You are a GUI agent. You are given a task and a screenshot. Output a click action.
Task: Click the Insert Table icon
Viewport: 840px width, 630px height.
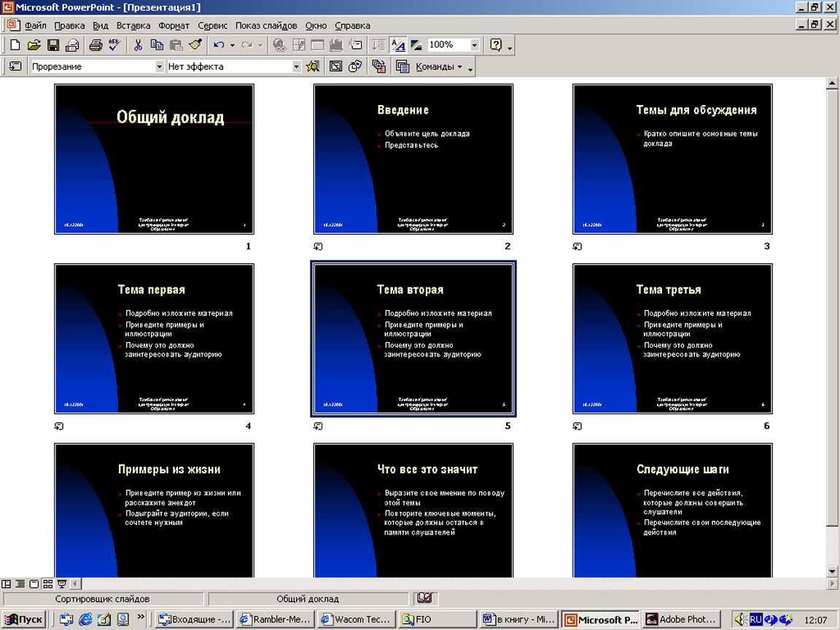pyautogui.click(x=317, y=45)
